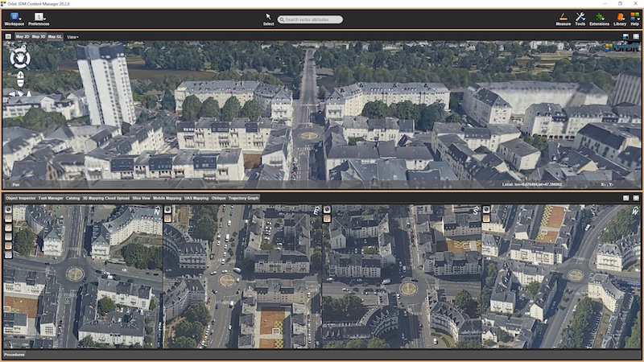
Task: Click the X:-, Y:- status readout
Action: click(608, 185)
